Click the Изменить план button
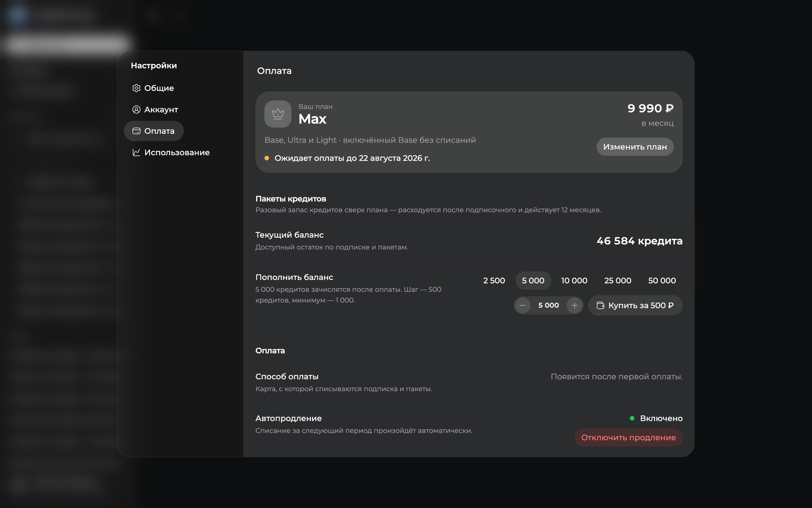The image size is (812, 508). coord(635,147)
